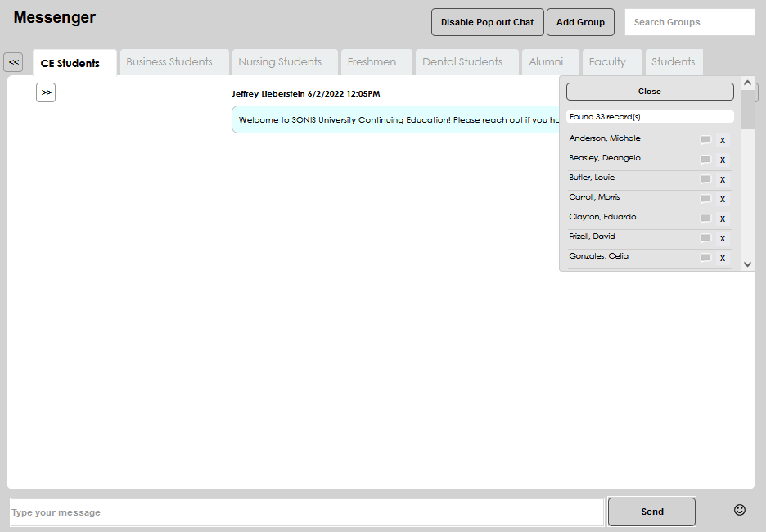Click the Type your message field

(307, 512)
